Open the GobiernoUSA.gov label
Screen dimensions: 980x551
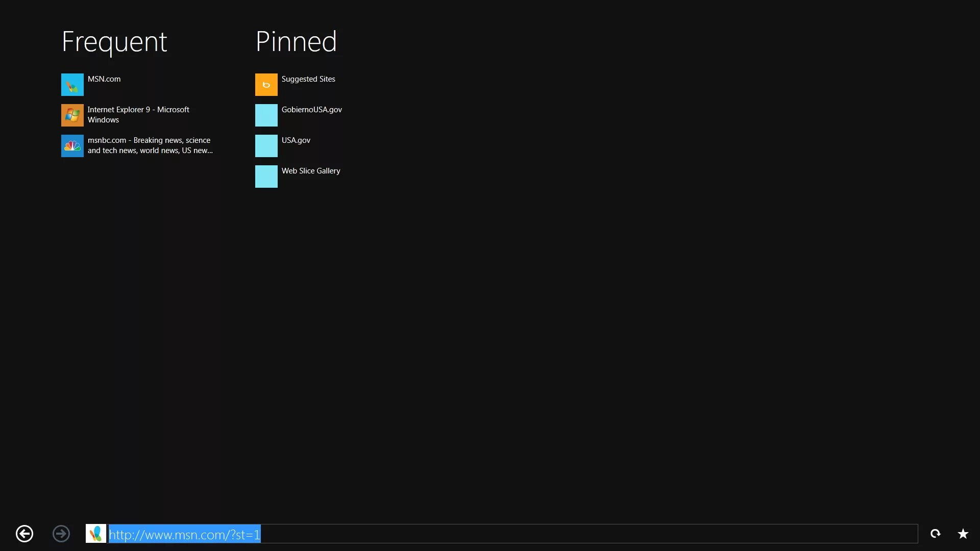[312, 110]
